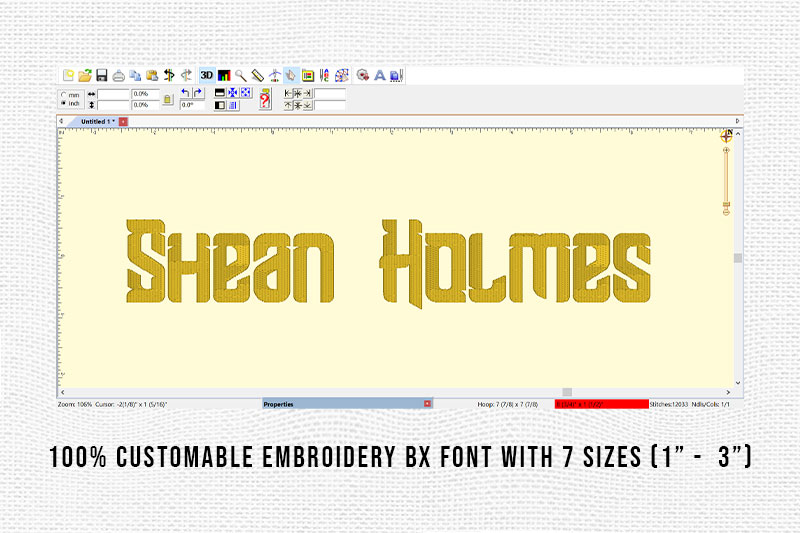Click the align top edge icon
The image size is (800, 533).
(x=288, y=106)
